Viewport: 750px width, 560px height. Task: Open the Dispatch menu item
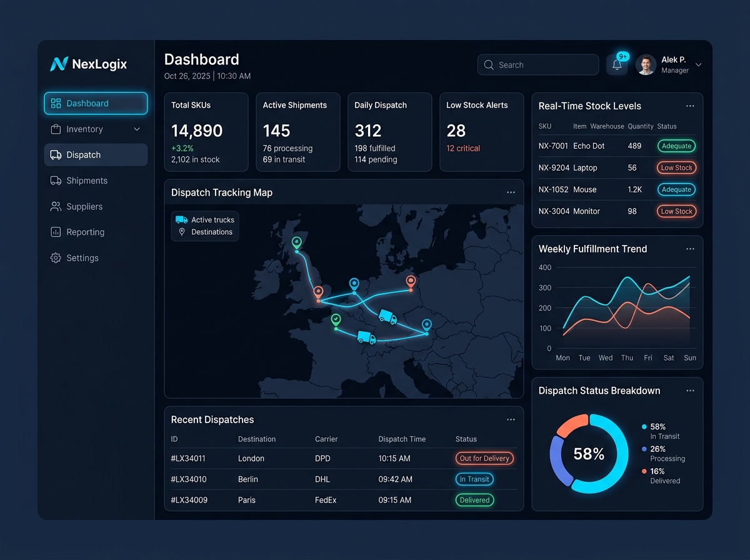pyautogui.click(x=96, y=155)
